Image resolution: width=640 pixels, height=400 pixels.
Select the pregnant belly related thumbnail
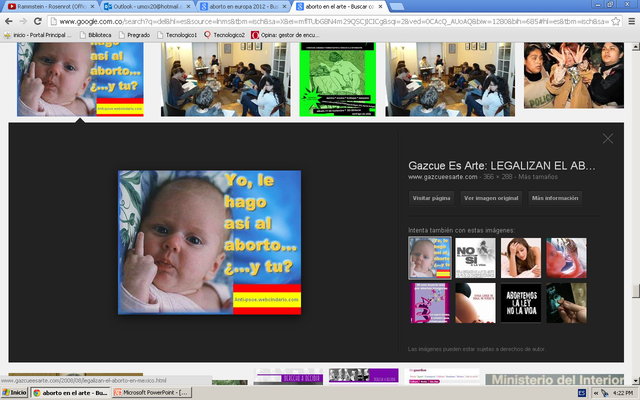click(475, 303)
